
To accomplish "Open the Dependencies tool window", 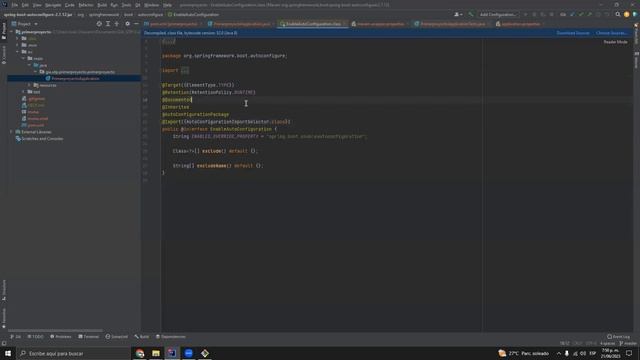I will point(171,337).
